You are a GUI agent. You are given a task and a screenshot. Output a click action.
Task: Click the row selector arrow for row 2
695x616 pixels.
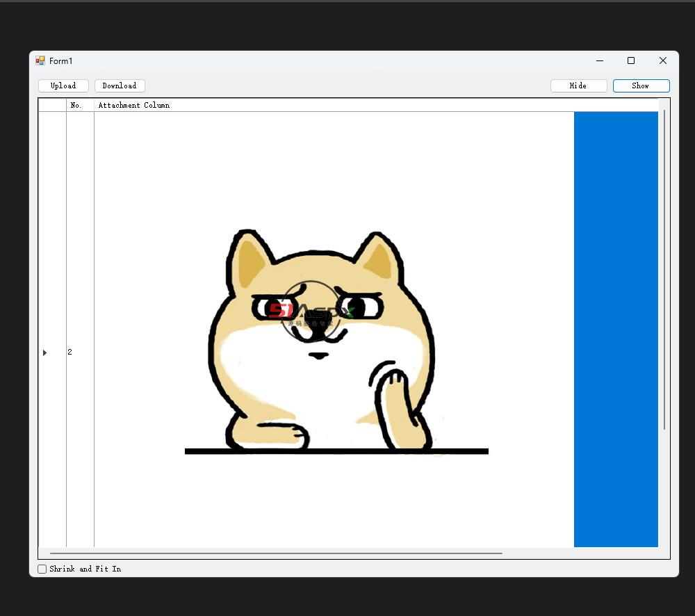pos(44,352)
